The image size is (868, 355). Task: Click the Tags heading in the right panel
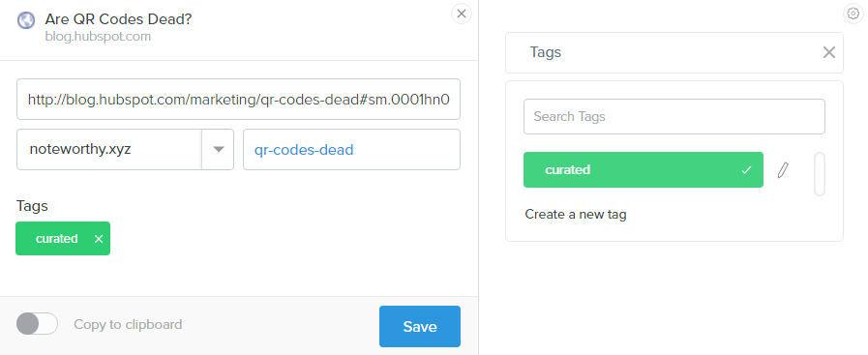tap(545, 52)
